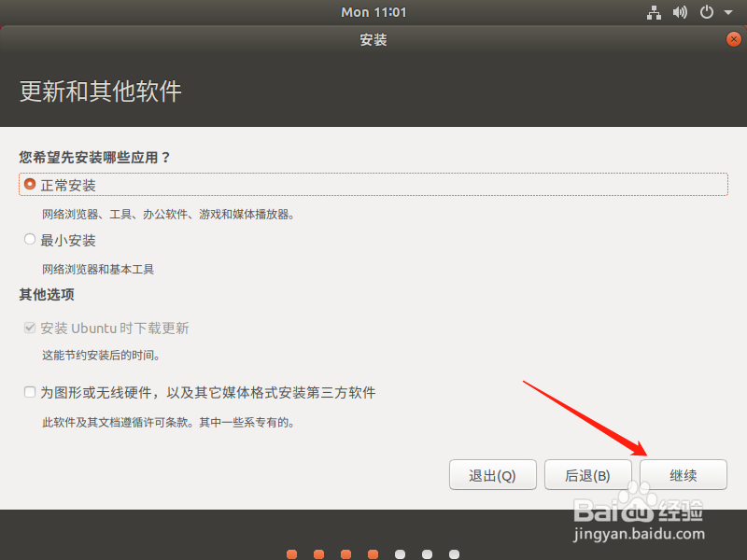The height and width of the screenshot is (560, 747).
Task: Select the 正常安装 radio button
Action: pyautogui.click(x=30, y=184)
